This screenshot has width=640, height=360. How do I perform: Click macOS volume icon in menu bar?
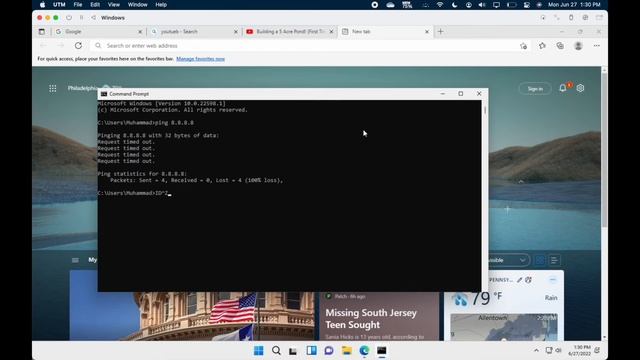pos(482,4)
